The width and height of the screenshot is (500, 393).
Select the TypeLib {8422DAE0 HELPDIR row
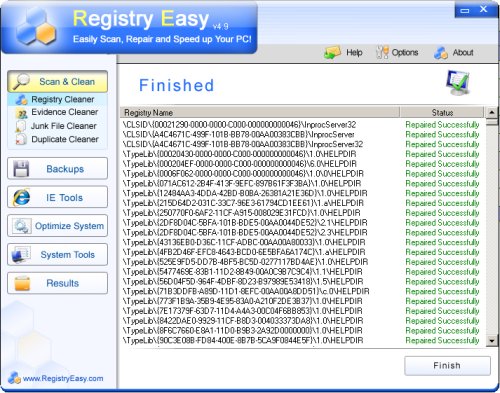point(302,321)
